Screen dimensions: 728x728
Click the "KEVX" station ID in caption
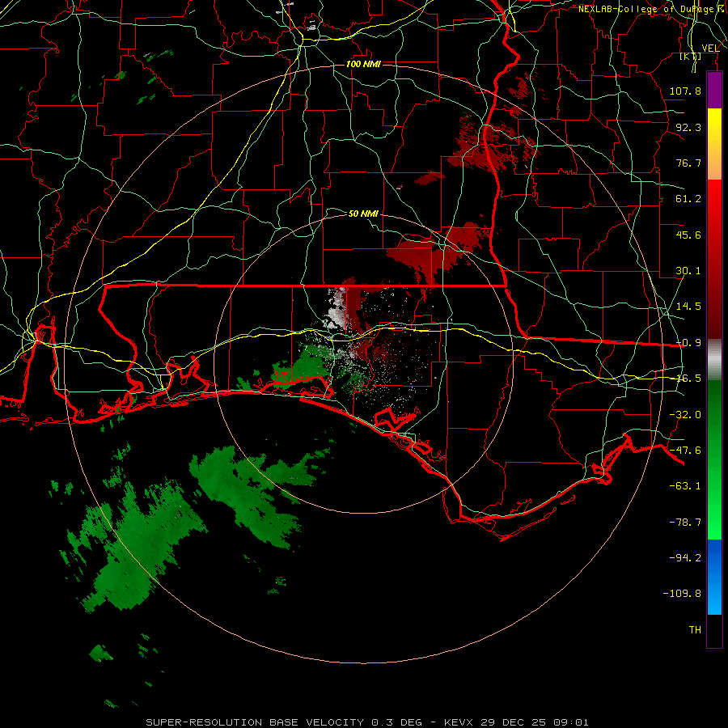click(x=459, y=722)
